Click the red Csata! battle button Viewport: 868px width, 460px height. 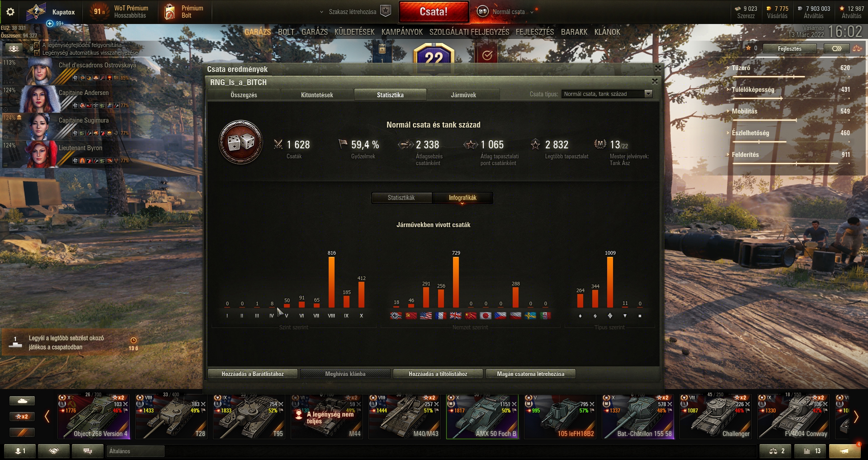[434, 12]
